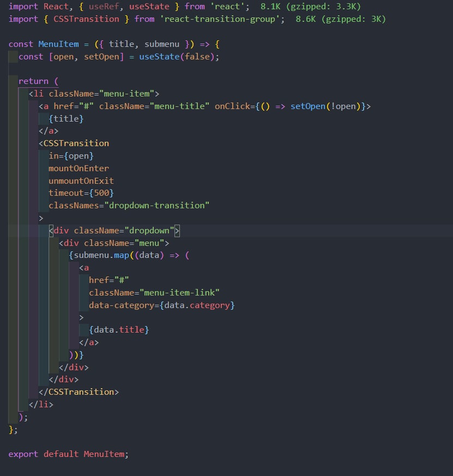Image resolution: width=453 pixels, height=476 pixels.
Task: Click the "dropdown-transition" classNames value
Action: tap(156, 206)
